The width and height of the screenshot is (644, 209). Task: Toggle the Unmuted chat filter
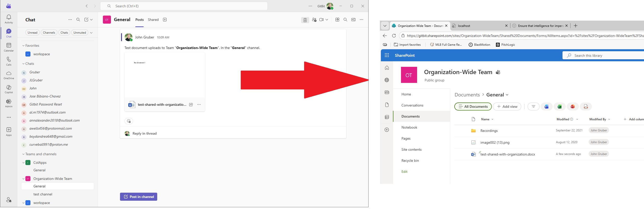[x=80, y=32]
